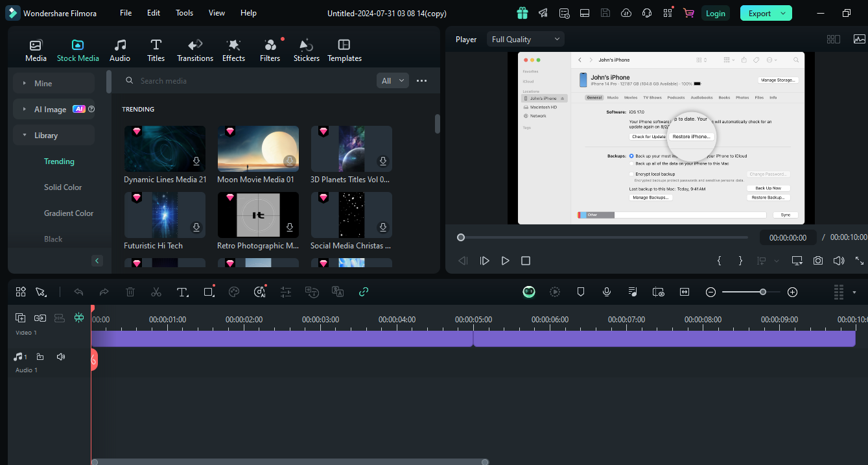Click the timeline undo icon
Image resolution: width=868 pixels, height=465 pixels.
pos(78,292)
